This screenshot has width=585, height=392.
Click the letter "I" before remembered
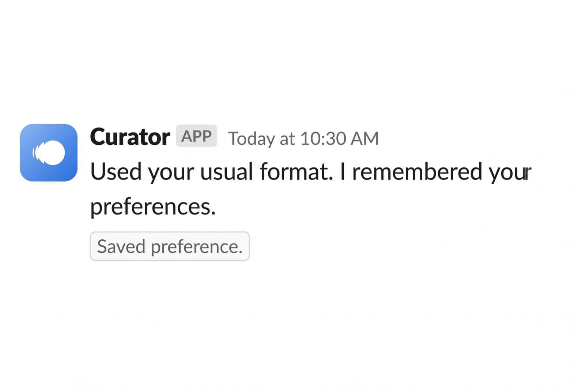343,172
